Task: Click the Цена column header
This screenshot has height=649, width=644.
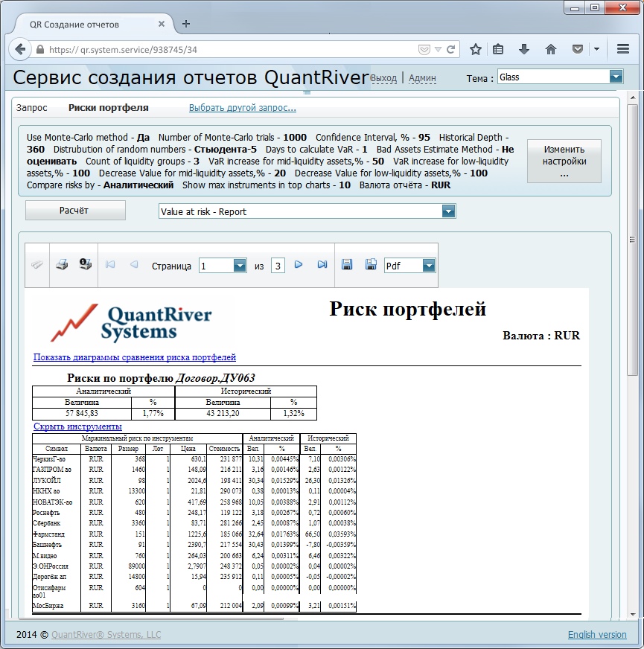Action: [x=188, y=448]
